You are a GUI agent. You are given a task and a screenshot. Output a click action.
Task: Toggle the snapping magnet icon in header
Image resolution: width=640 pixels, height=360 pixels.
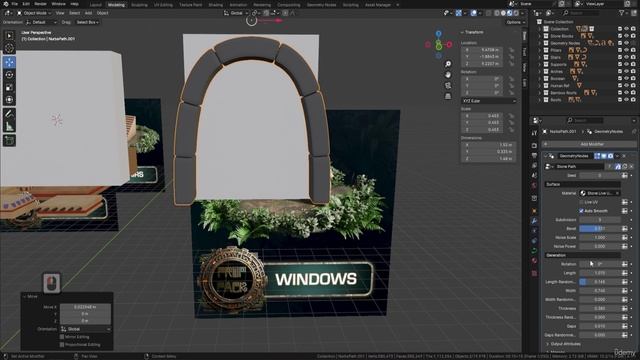pos(266,13)
